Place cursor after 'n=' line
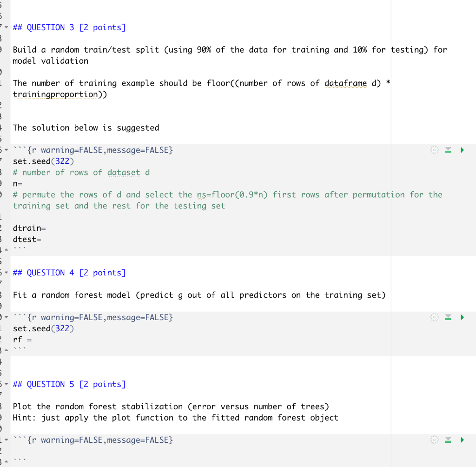Screen dimensions: 476x467 (22, 184)
